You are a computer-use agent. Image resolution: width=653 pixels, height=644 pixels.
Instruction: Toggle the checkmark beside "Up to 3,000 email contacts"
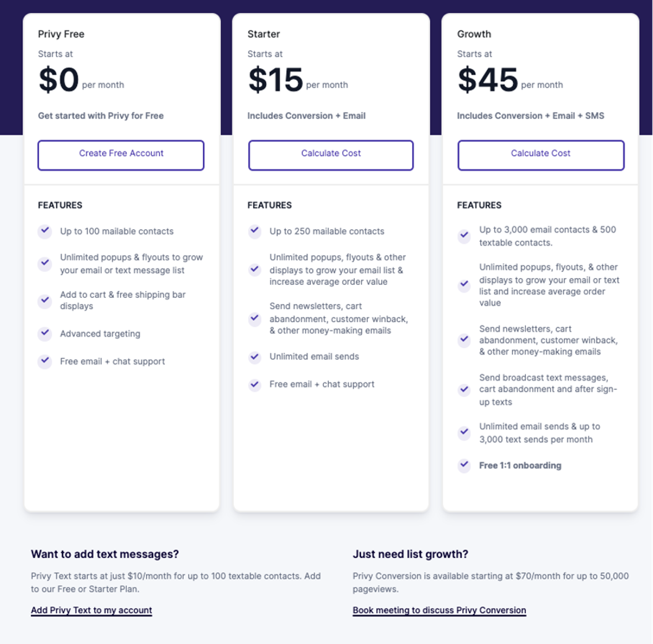464,236
